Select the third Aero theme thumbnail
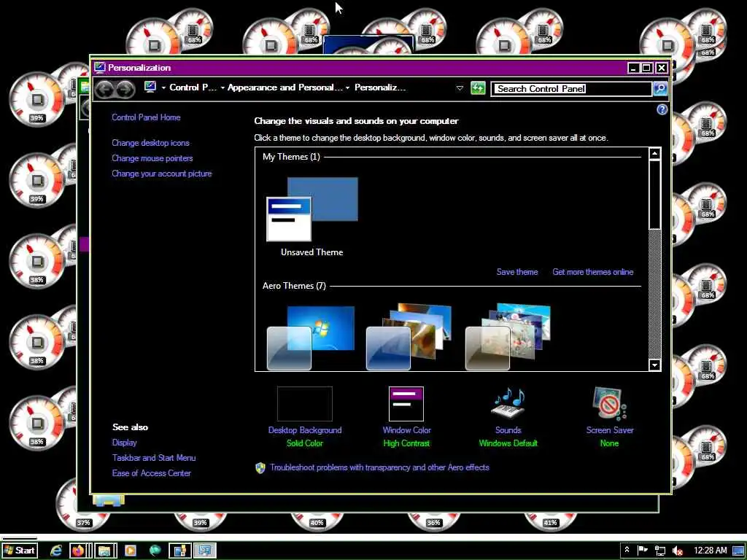 point(508,337)
